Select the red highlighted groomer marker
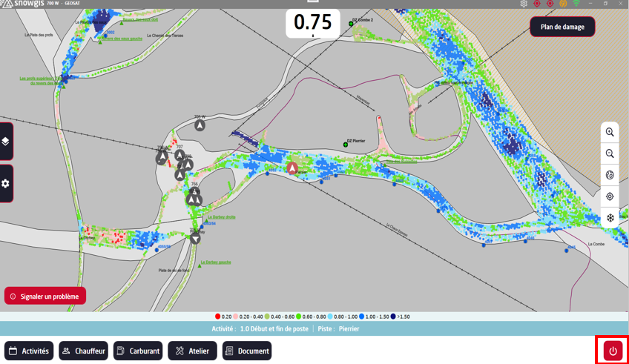The height and width of the screenshot is (364, 629). [292, 169]
